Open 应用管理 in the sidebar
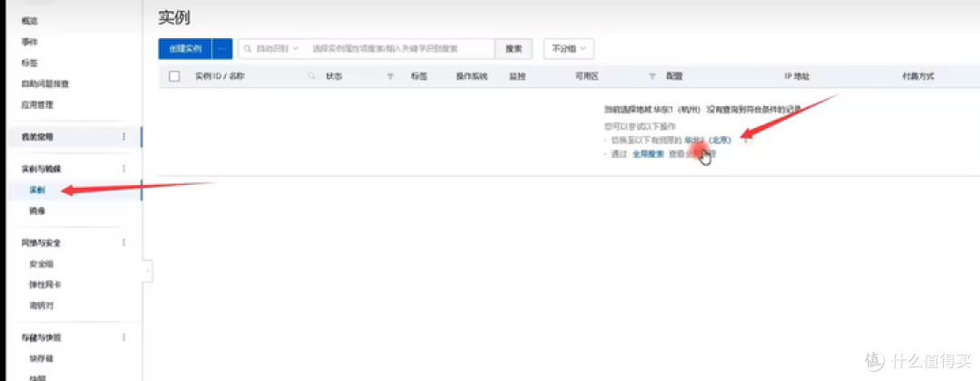The image size is (980, 381). [x=37, y=105]
